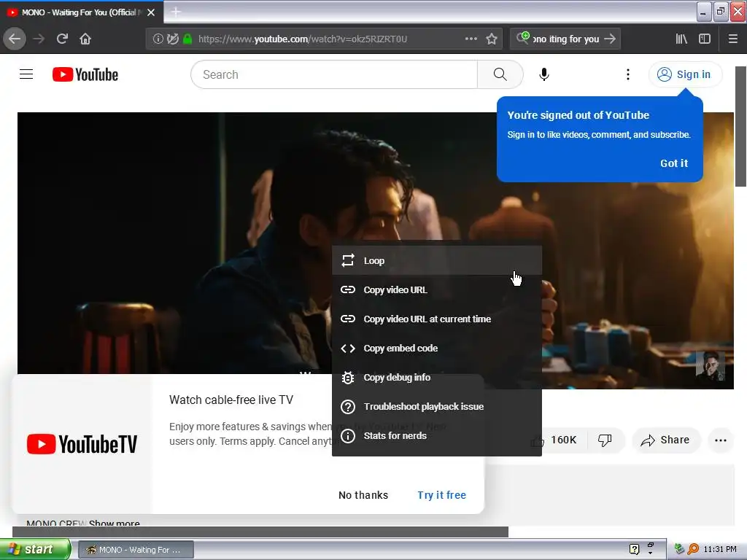Click Try it free for YouTube TV
The image size is (747, 560).
(441, 495)
